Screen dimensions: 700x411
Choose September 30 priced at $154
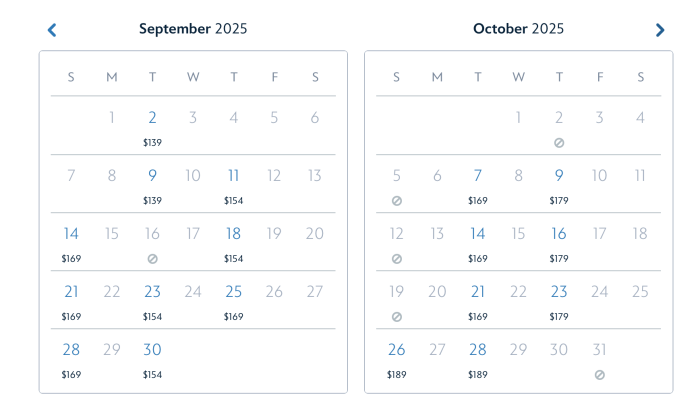pyautogui.click(x=152, y=350)
